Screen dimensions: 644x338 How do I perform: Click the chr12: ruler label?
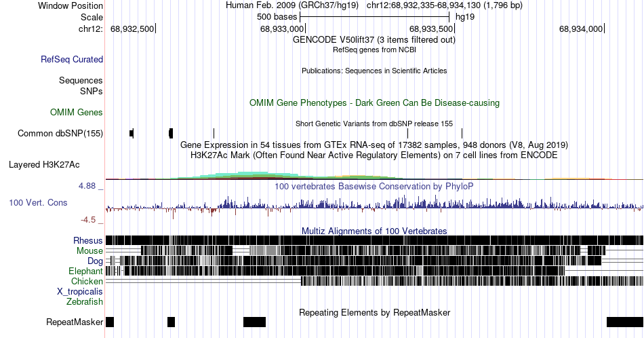point(91,29)
